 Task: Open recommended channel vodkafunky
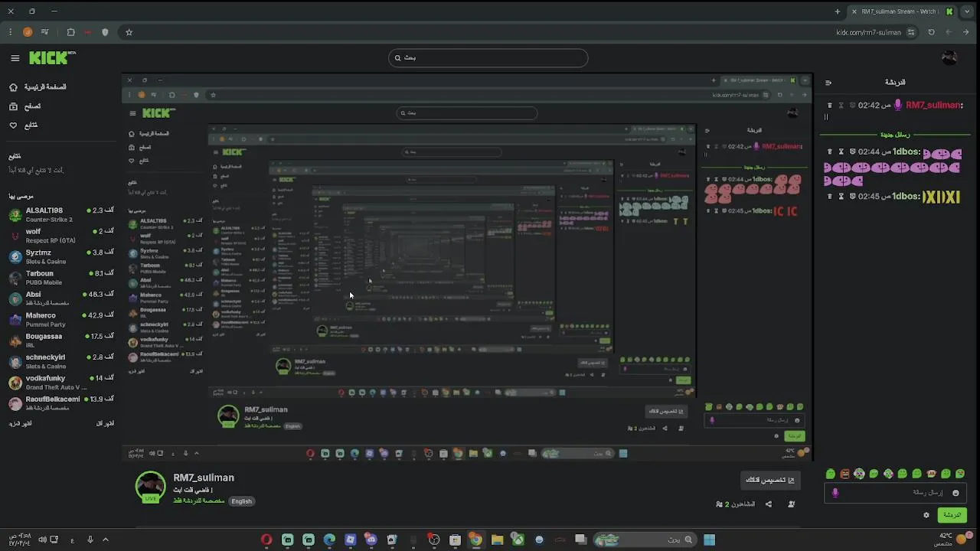61,383
